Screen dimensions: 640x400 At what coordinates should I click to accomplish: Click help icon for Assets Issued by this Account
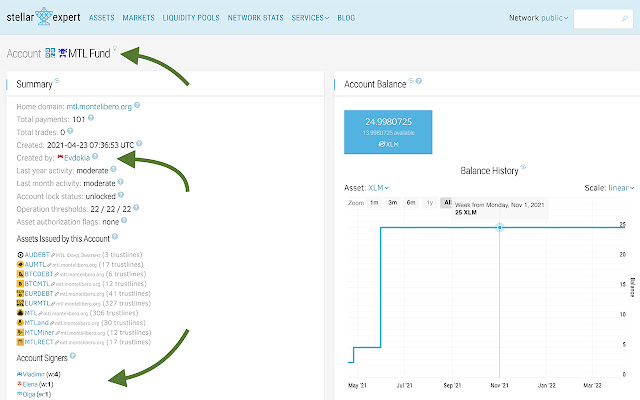click(115, 236)
